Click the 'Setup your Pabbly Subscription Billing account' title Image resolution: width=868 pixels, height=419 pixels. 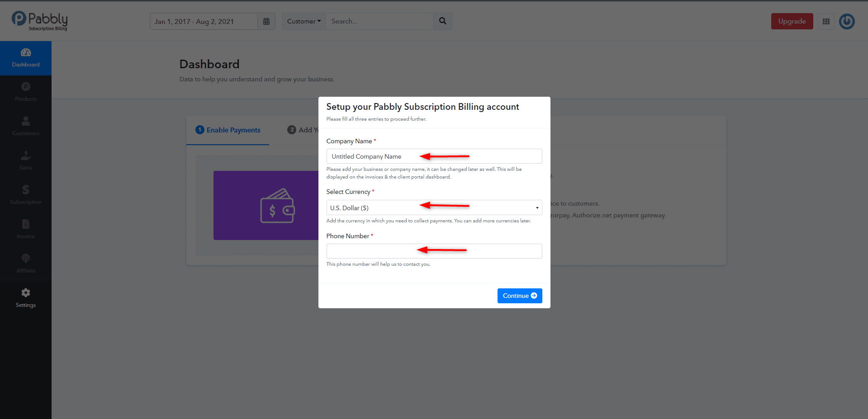[x=422, y=107]
